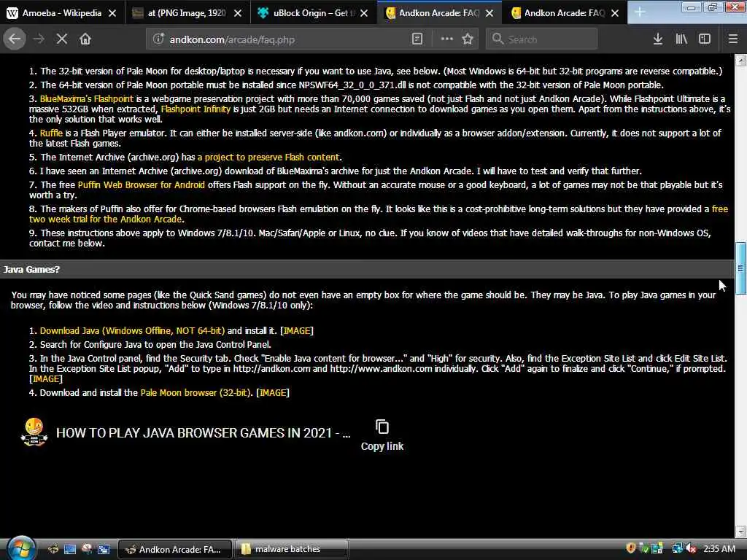Close the Amoeba - Wikipedia tab
747x560 pixels.
(112, 13)
